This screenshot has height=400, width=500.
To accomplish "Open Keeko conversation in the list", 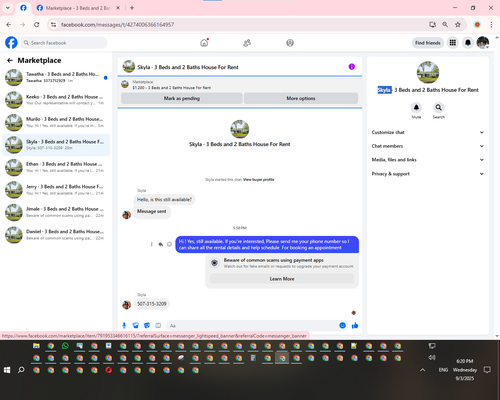I will (x=56, y=100).
